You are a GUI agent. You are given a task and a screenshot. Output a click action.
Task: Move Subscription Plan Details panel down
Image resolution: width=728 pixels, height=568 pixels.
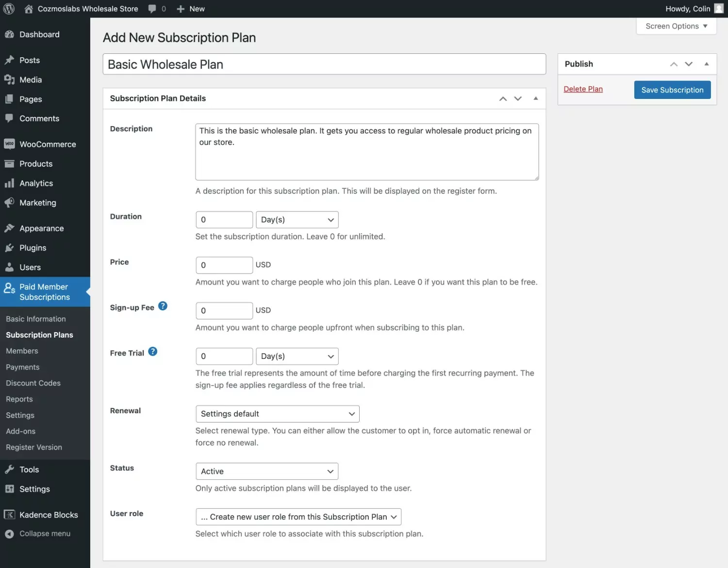[x=518, y=98]
